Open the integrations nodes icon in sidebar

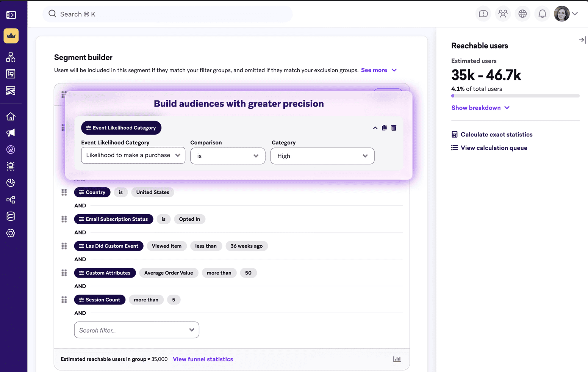click(11, 199)
